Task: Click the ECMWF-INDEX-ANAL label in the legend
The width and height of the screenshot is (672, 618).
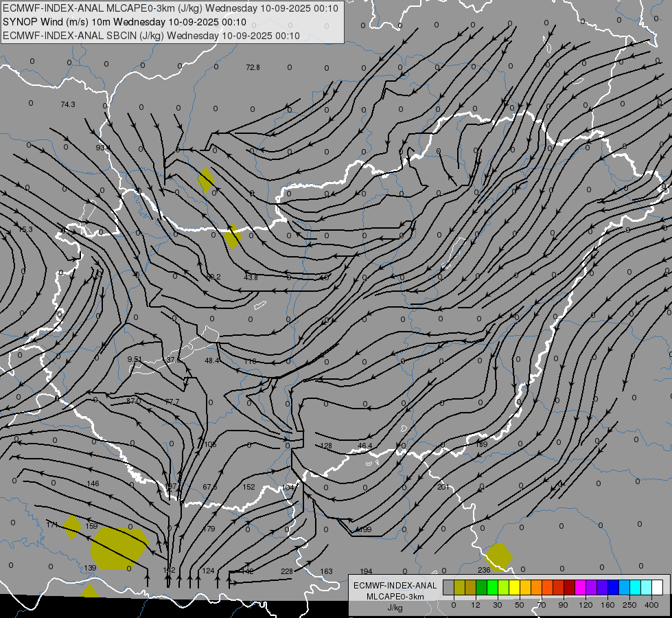Action: 395,586
